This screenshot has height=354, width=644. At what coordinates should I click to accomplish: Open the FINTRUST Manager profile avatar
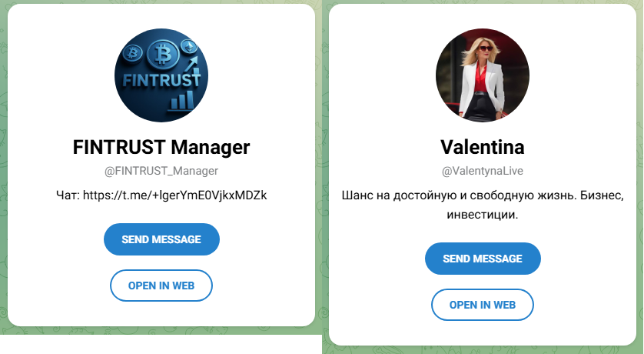tap(161, 75)
